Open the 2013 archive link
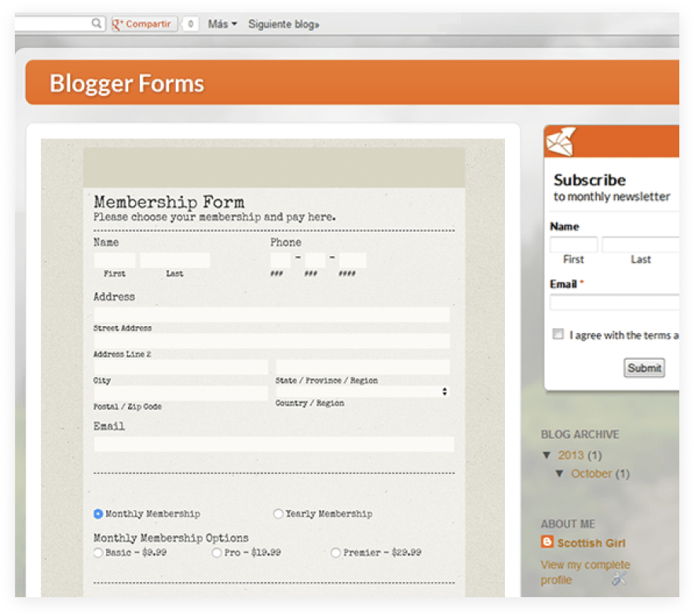The width and height of the screenshot is (695, 616). tap(570, 455)
